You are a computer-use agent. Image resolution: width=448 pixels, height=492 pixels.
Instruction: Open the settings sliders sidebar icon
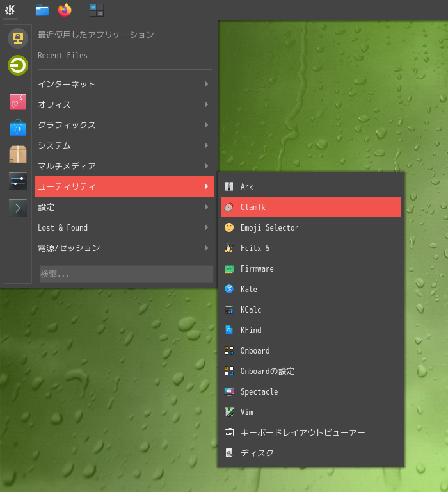[18, 181]
